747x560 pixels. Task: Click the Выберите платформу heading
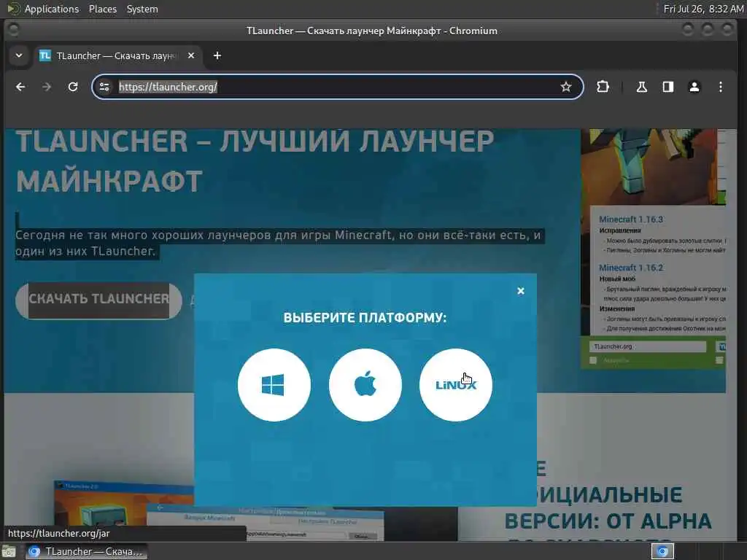pyautogui.click(x=365, y=318)
